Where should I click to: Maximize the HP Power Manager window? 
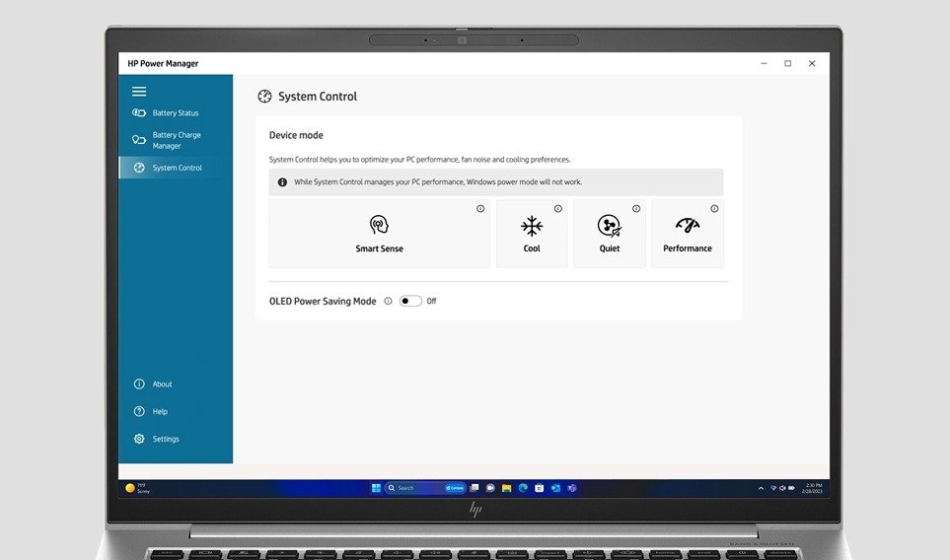[x=787, y=63]
